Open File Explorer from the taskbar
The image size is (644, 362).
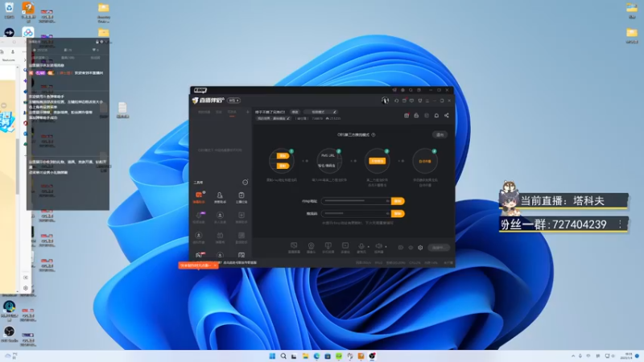(305, 356)
